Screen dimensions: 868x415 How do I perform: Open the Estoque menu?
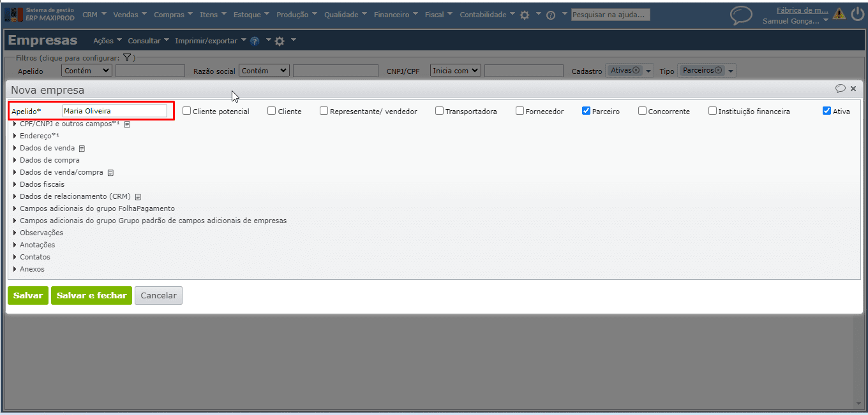(251, 15)
